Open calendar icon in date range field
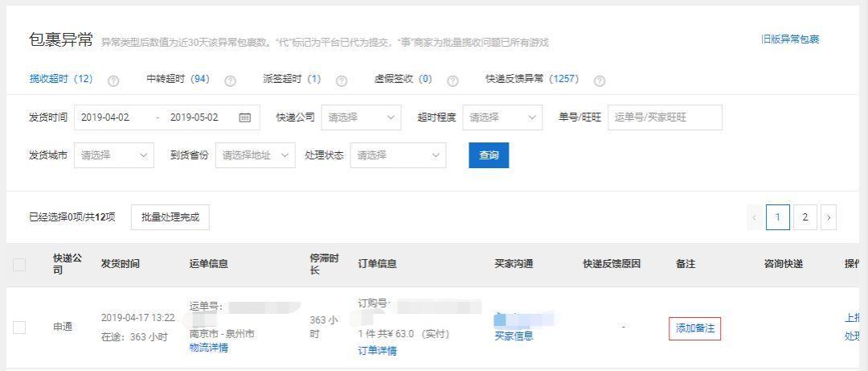This screenshot has width=868, height=371. tap(245, 117)
